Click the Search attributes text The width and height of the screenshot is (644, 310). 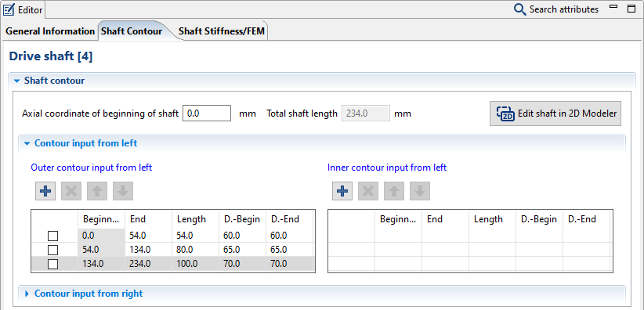564,9
